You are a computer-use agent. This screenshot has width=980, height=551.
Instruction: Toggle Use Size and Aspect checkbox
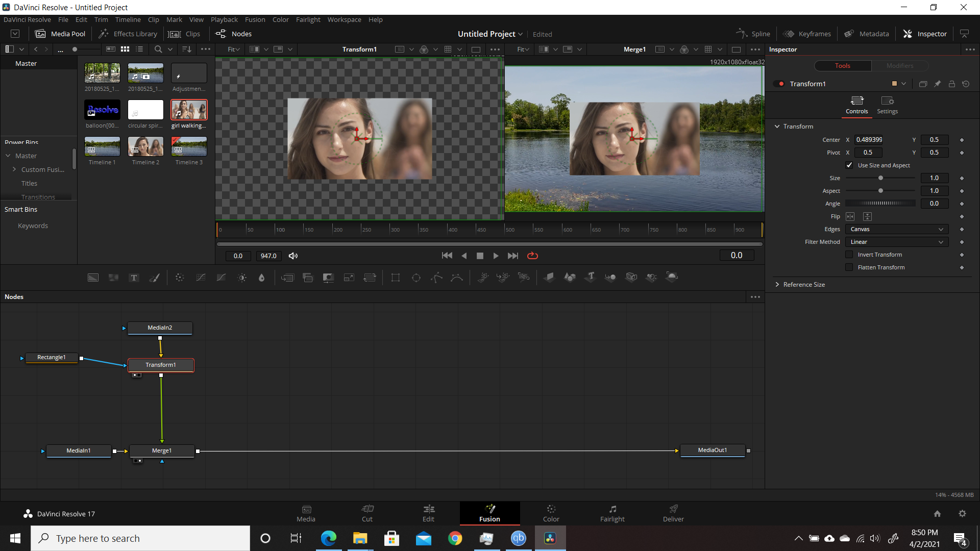pos(849,165)
